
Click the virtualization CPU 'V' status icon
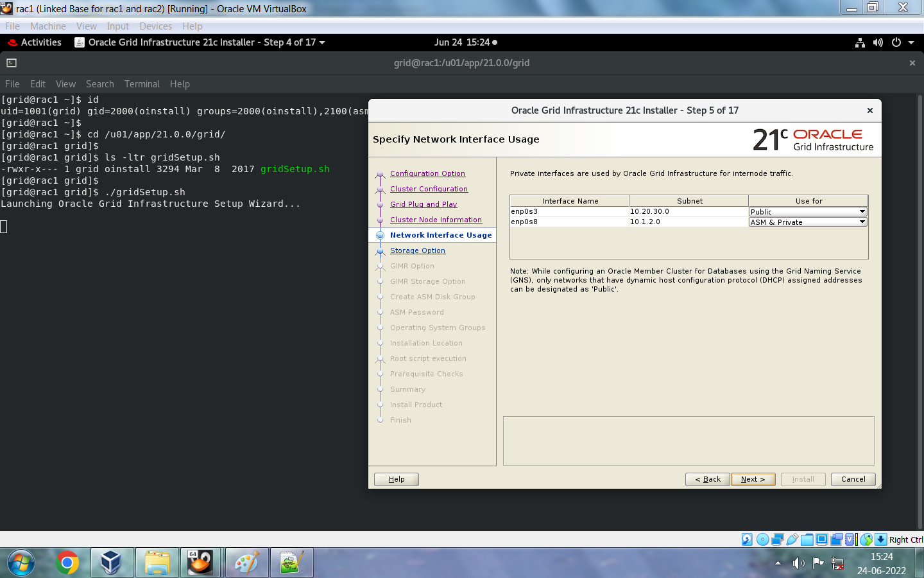coord(850,539)
